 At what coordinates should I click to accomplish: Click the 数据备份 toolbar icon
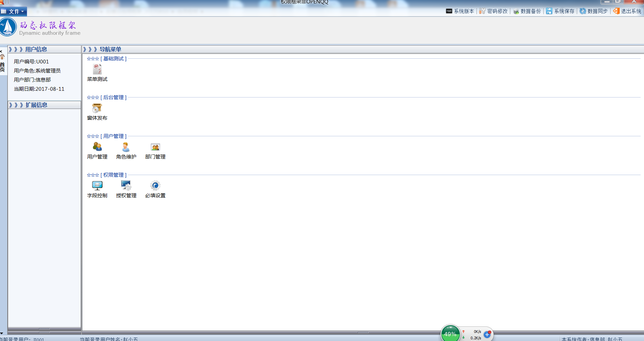(x=516, y=11)
